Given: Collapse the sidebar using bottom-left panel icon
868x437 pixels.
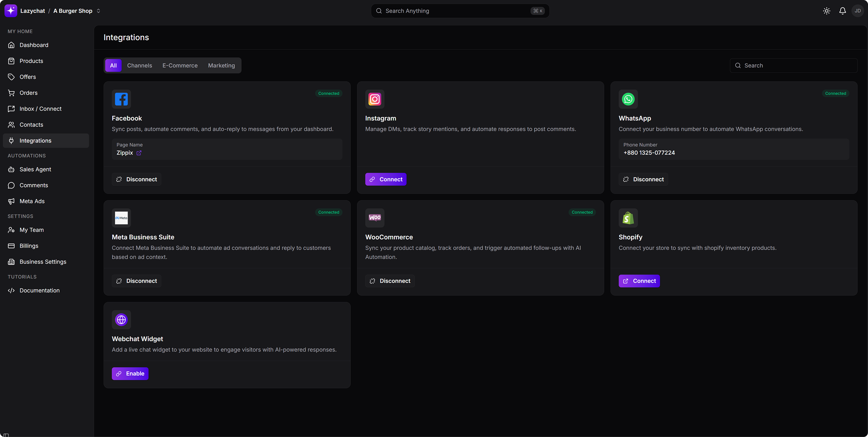Looking at the screenshot, I should [x=6, y=435].
